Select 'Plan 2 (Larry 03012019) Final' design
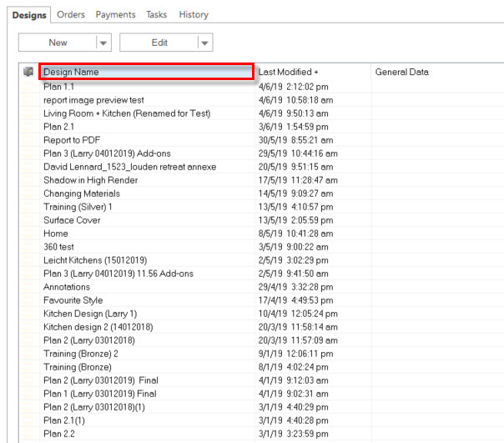Viewport: 504px width, 443px height. click(x=101, y=380)
